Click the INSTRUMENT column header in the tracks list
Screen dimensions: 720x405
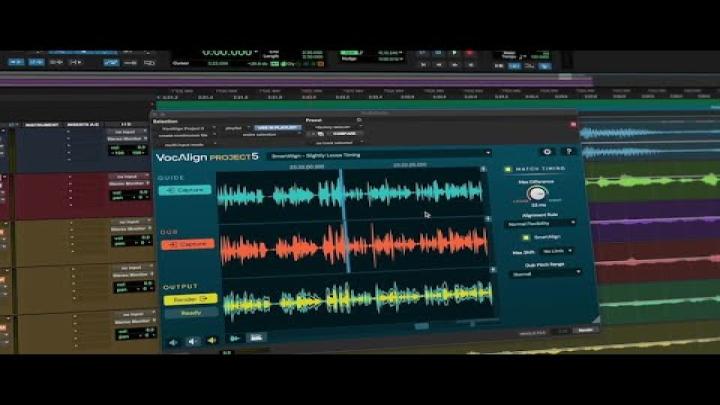[42, 125]
